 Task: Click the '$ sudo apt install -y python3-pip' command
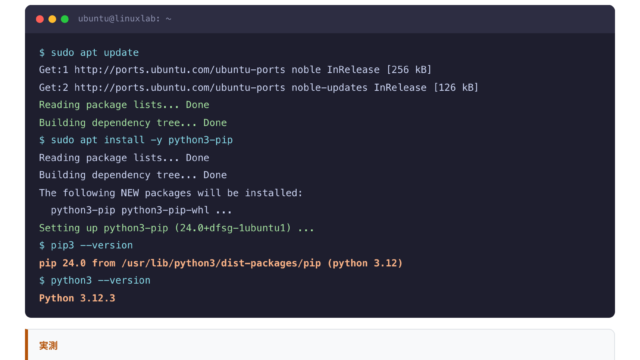(x=136, y=140)
